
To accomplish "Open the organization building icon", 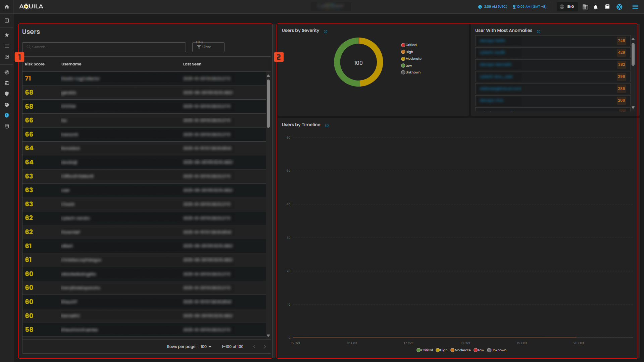I will [585, 7].
